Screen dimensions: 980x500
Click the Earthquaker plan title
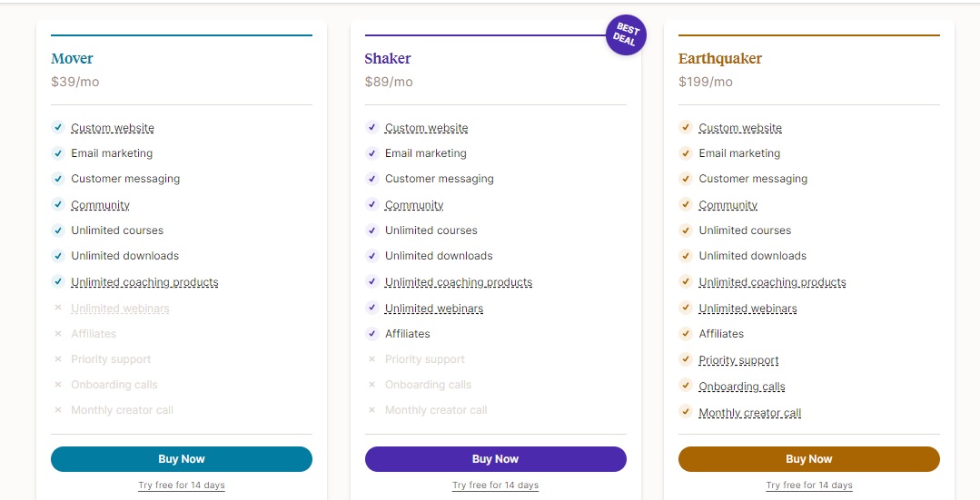720,59
